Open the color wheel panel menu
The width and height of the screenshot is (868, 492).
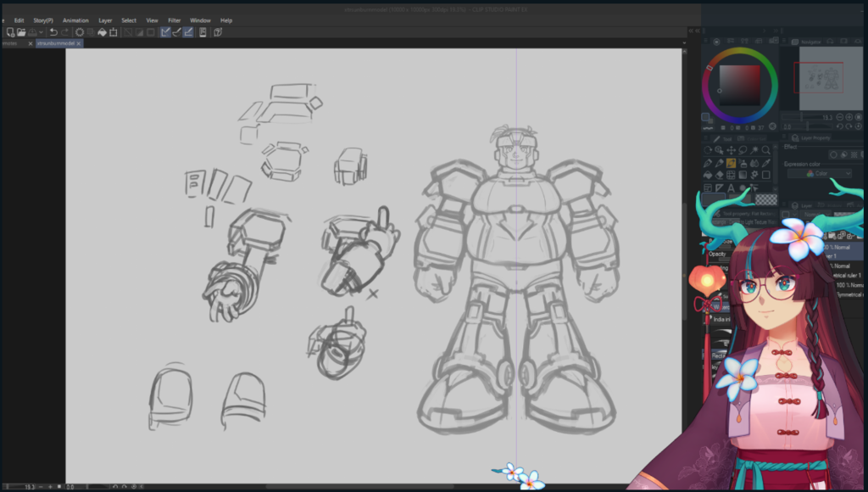click(x=706, y=41)
